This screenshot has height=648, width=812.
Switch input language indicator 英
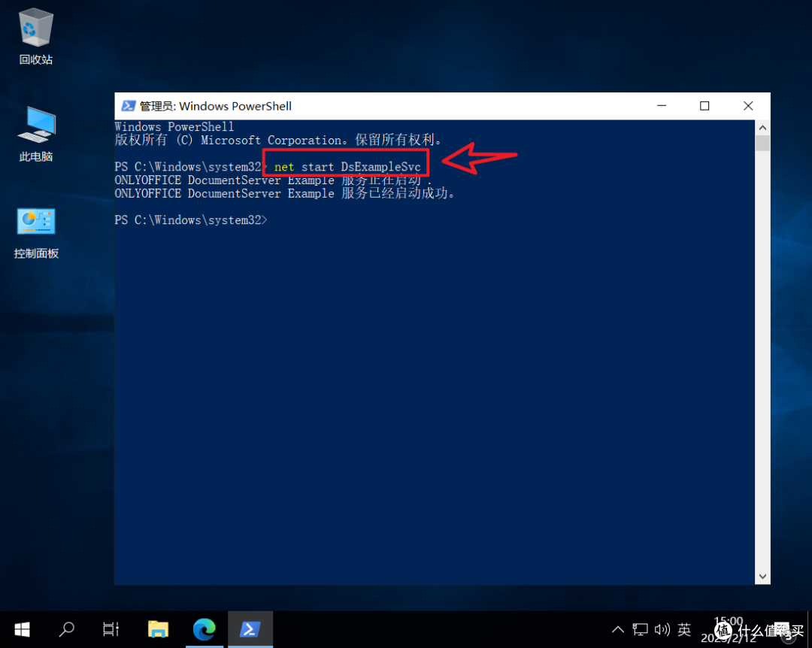684,629
